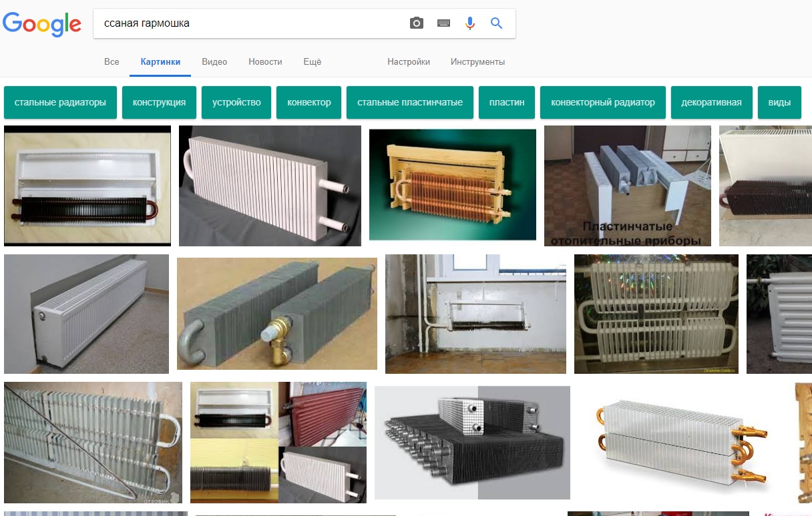The height and width of the screenshot is (516, 812).
Task: Expand the Ещё menu
Action: [x=312, y=62]
